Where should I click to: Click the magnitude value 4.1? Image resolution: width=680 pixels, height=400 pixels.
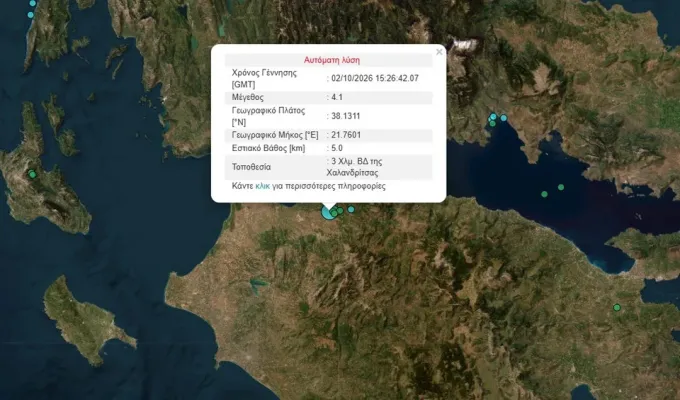click(337, 97)
